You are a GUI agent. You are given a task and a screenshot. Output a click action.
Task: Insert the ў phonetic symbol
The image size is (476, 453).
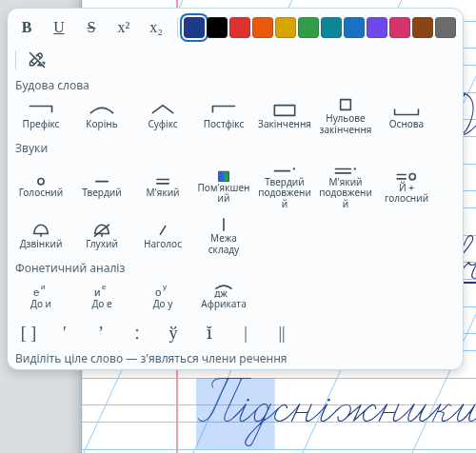[173, 334]
